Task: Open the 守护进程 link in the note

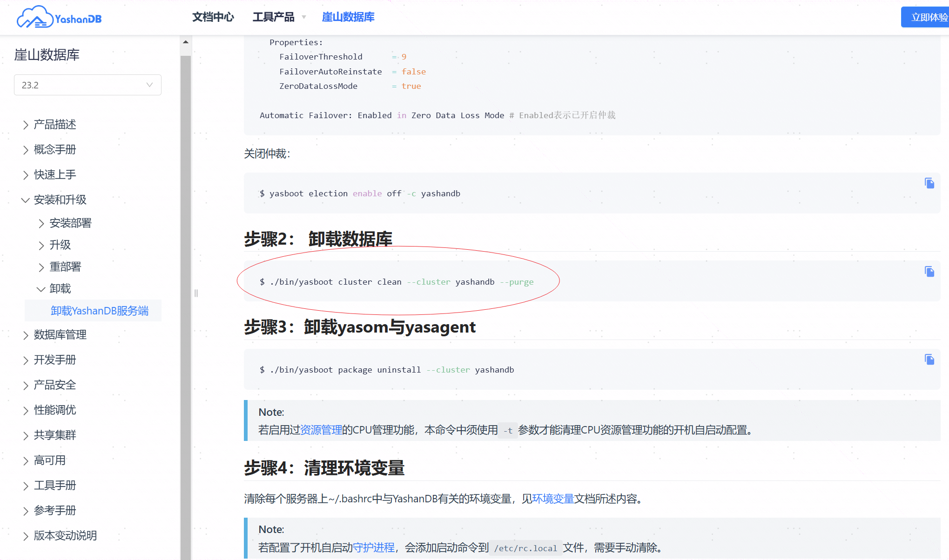Action: pyautogui.click(x=374, y=547)
